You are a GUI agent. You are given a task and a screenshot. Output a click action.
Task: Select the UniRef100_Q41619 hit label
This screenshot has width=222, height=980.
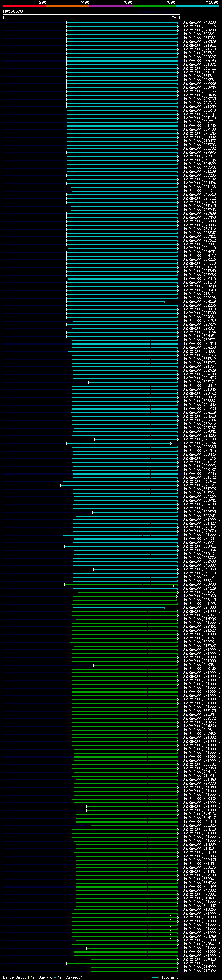tap(199, 49)
